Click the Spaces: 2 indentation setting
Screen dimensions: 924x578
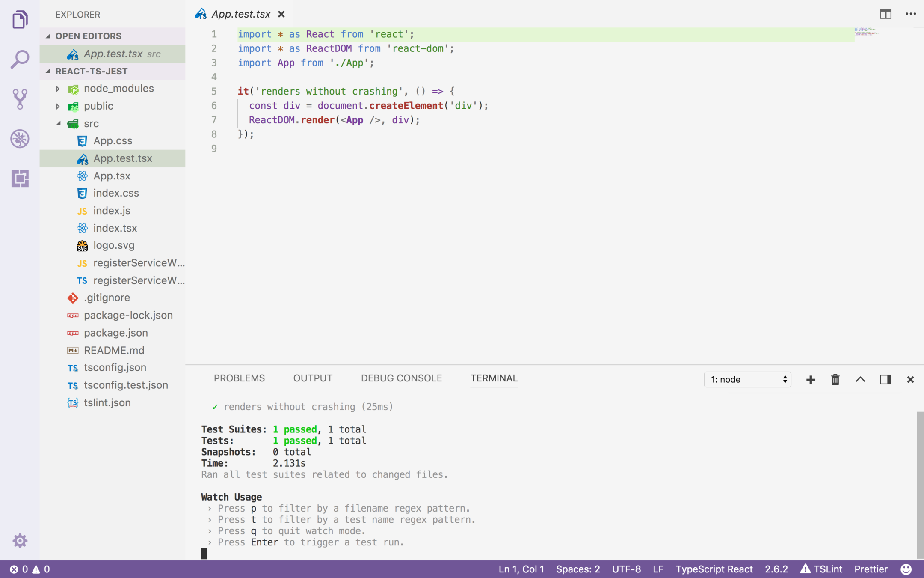pos(578,569)
